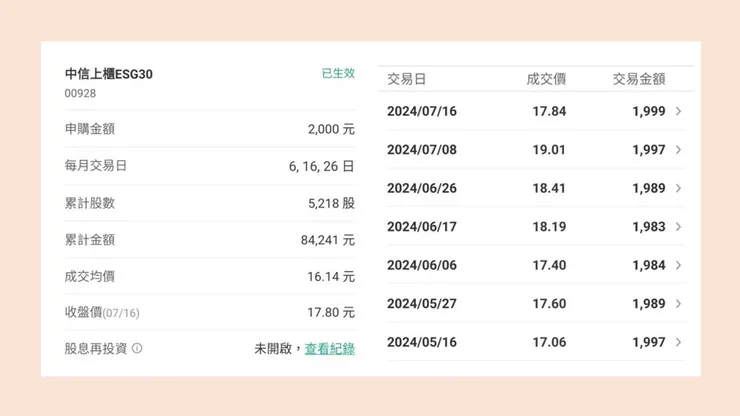Select the 2024/05/16 date cell
740x416 pixels.
coord(422,342)
